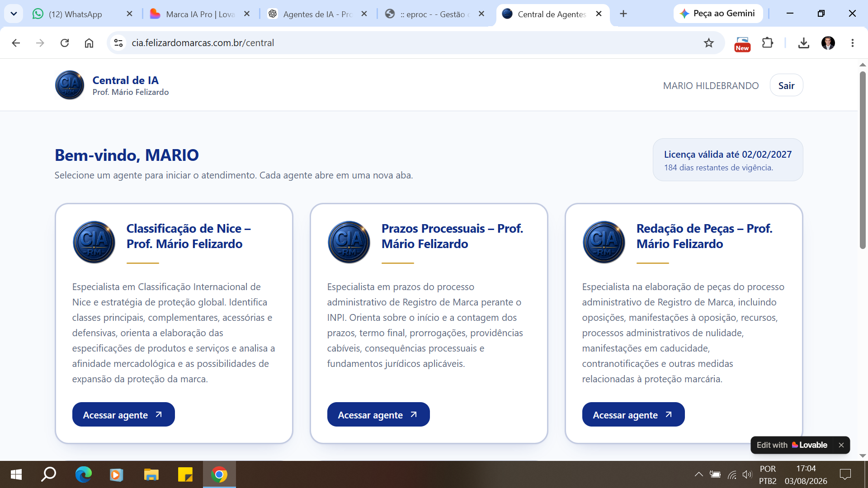Open the notification center icon

point(845,474)
